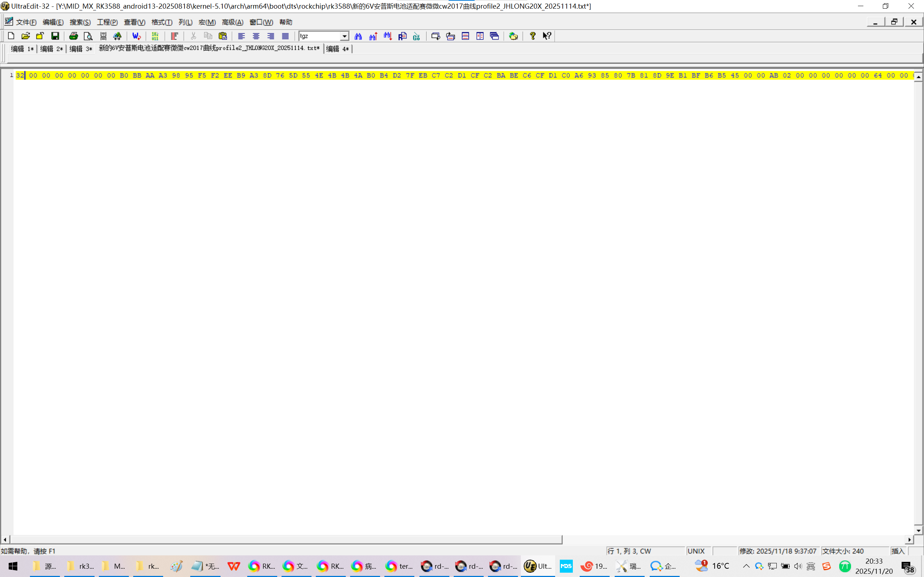Viewport: 924px width, 577px height.
Task: Open the MD5 app in taskbar
Action: 566,566
